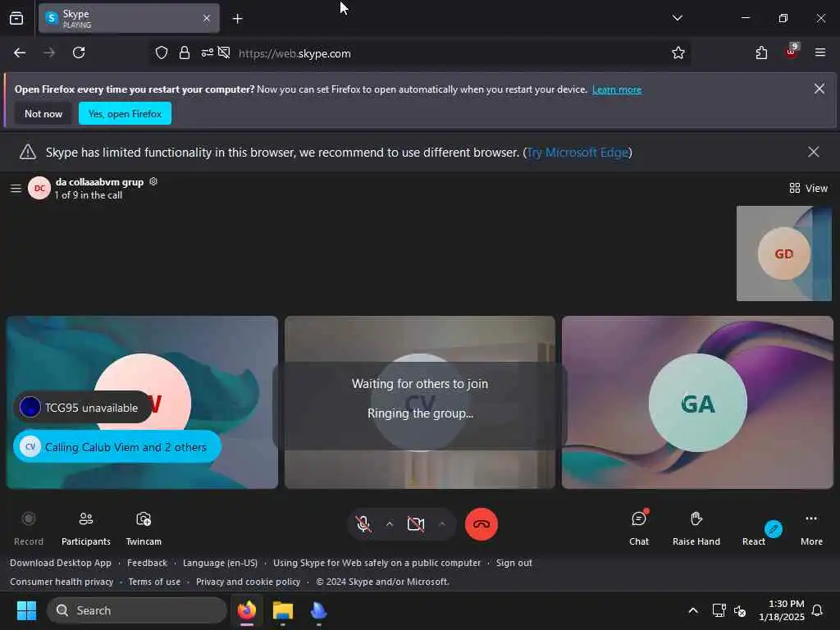This screenshot has height=630, width=840.
Task: Dismiss the Firefox startup notification bar
Action: [819, 89]
